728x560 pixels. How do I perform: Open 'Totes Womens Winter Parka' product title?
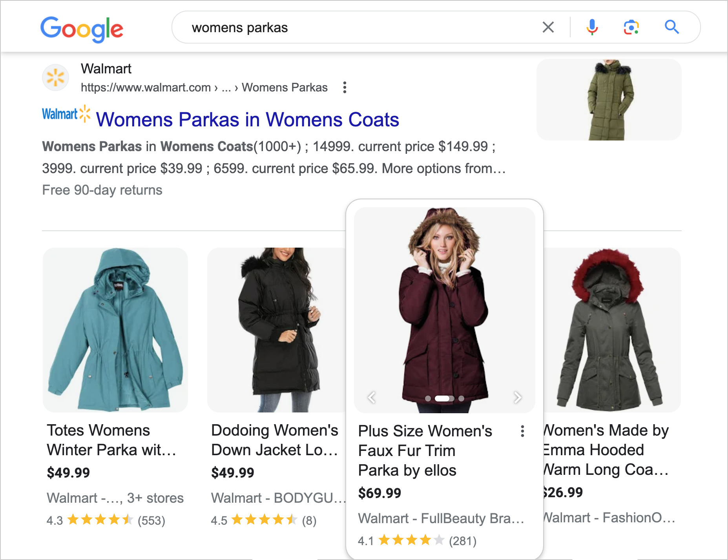[111, 440]
